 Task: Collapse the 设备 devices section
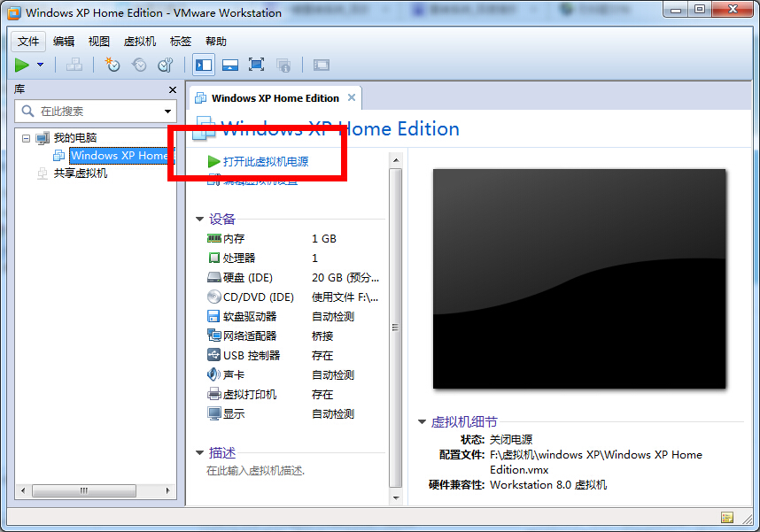(x=199, y=219)
